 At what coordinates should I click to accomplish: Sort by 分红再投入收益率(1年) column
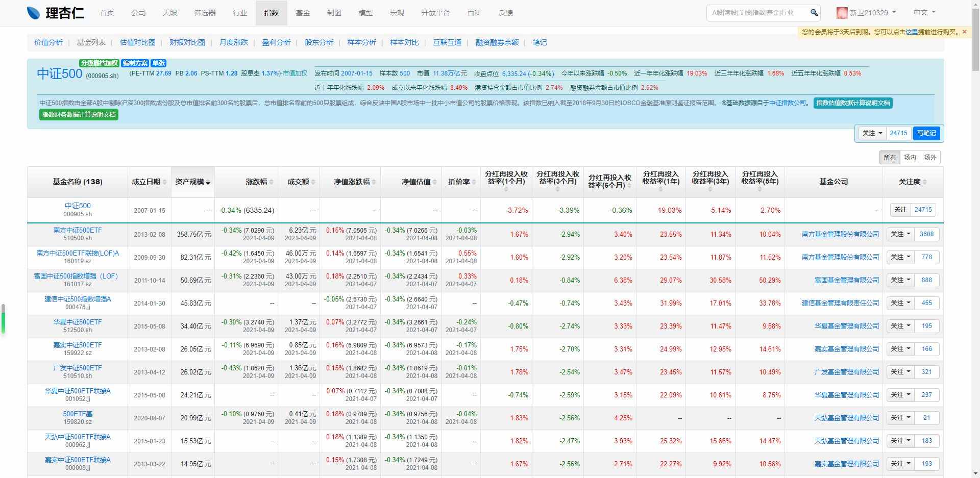click(x=660, y=189)
